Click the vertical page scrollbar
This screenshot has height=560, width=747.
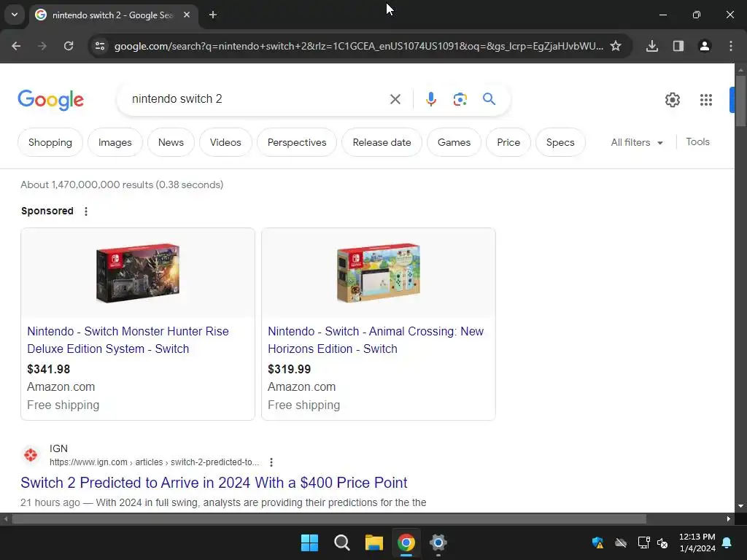click(740, 101)
